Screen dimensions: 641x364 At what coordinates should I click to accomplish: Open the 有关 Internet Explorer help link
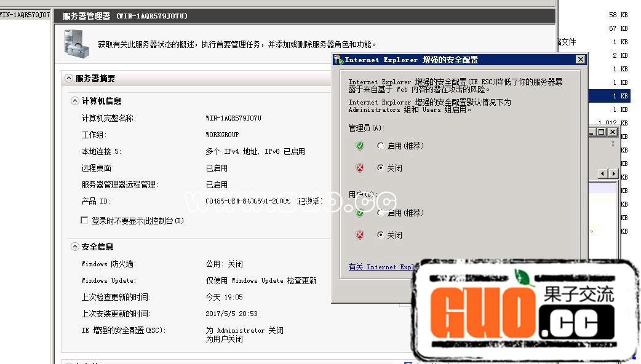pos(383,267)
